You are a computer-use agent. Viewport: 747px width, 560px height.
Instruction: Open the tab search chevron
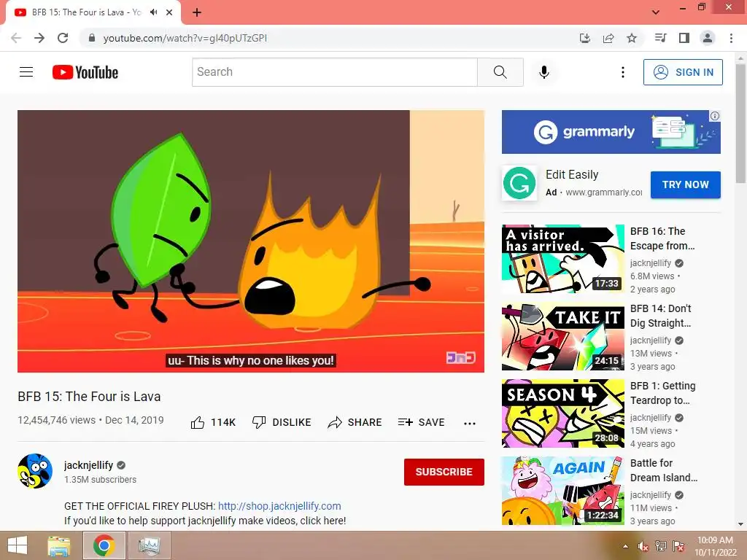(x=656, y=12)
